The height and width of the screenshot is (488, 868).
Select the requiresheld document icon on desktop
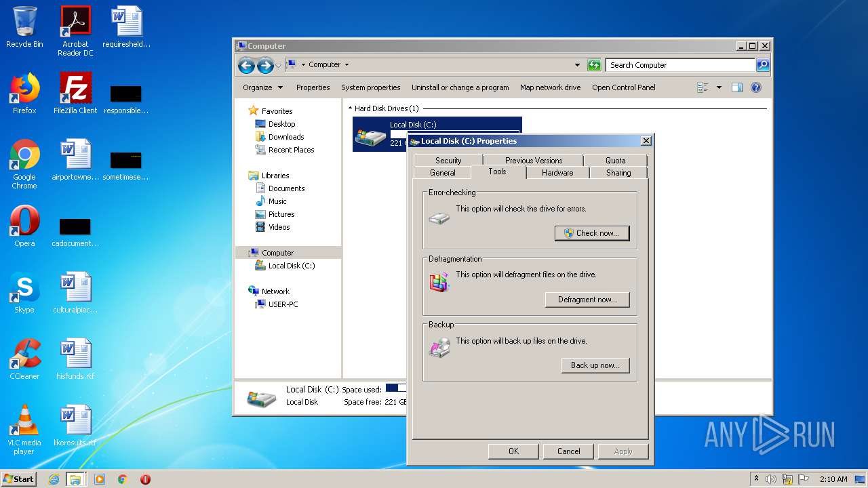pyautogui.click(x=126, y=27)
